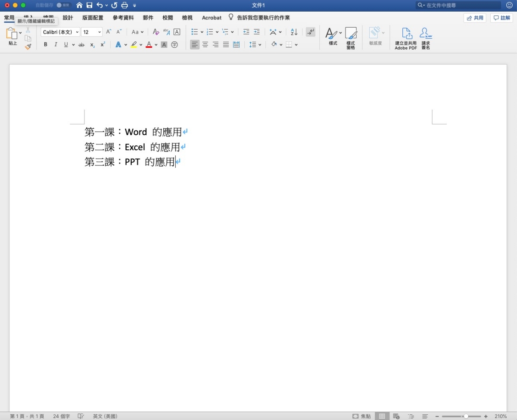Viewport: 517px width, 420px height.
Task: Enter Focus mode from status bar
Action: [x=361, y=416]
